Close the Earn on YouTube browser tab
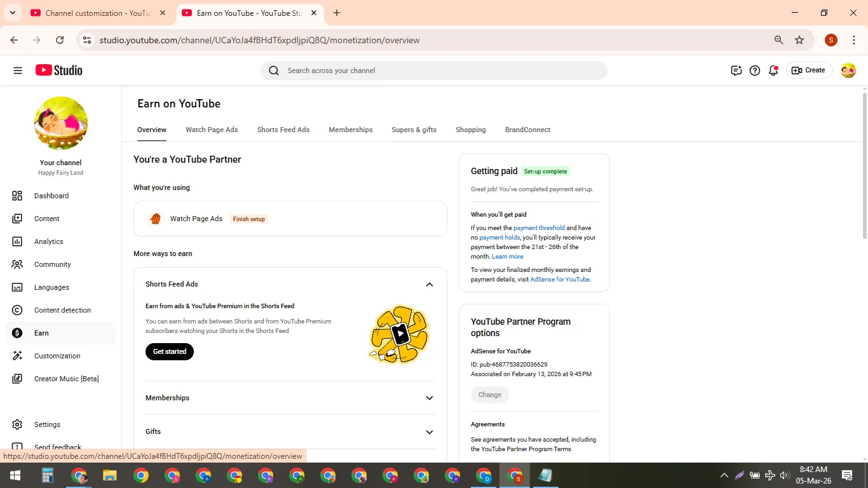868x488 pixels. coord(314,13)
